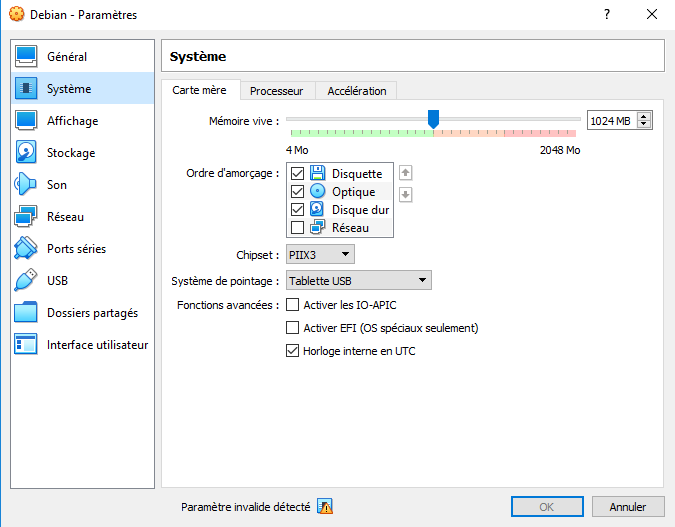Select the Système chip icon
The height and width of the screenshot is (527, 675).
(x=26, y=88)
